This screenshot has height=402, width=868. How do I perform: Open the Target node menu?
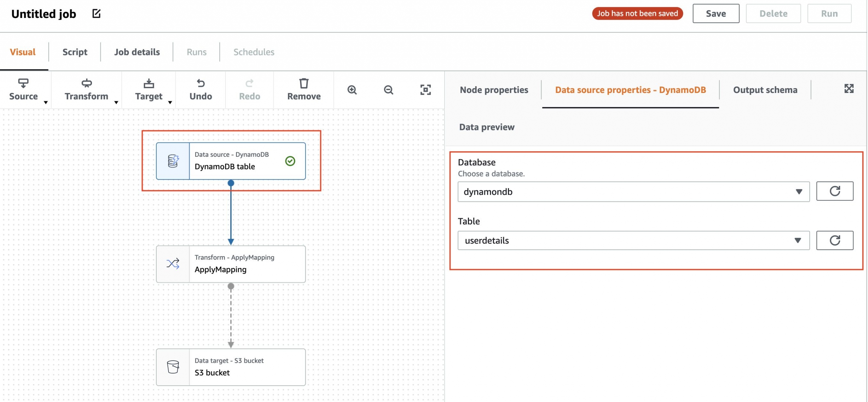pyautogui.click(x=149, y=90)
